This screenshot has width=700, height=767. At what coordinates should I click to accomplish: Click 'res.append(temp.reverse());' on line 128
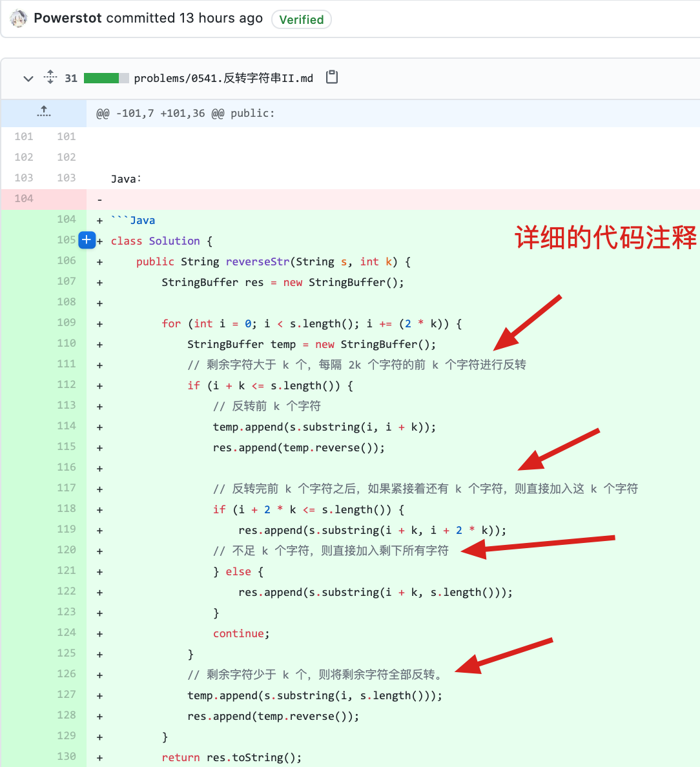(x=273, y=716)
